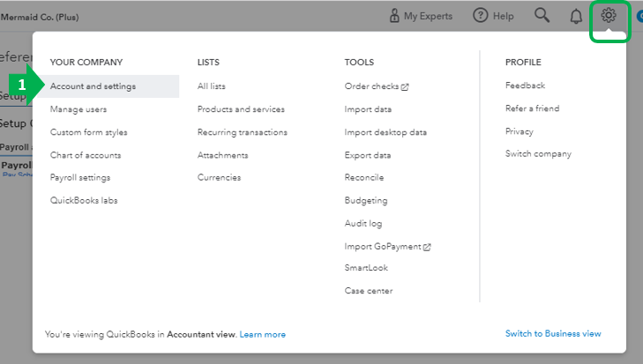Open Privacy
Image resolution: width=643 pixels, height=364 pixels.
(520, 131)
